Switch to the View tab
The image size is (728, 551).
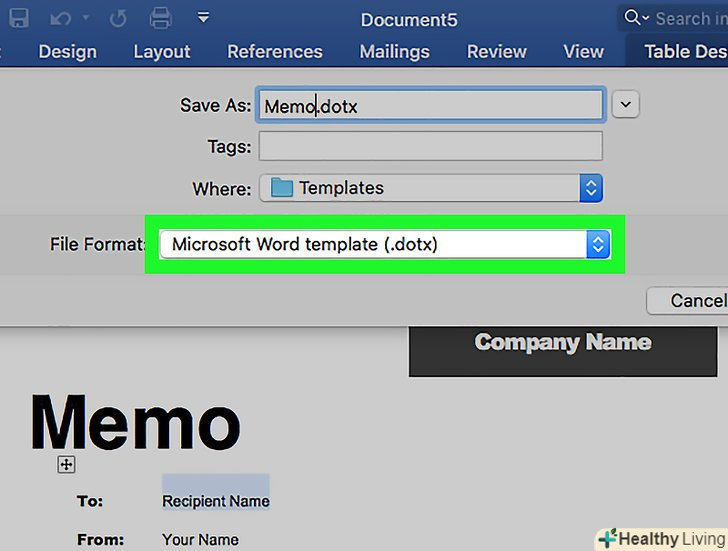coord(584,52)
